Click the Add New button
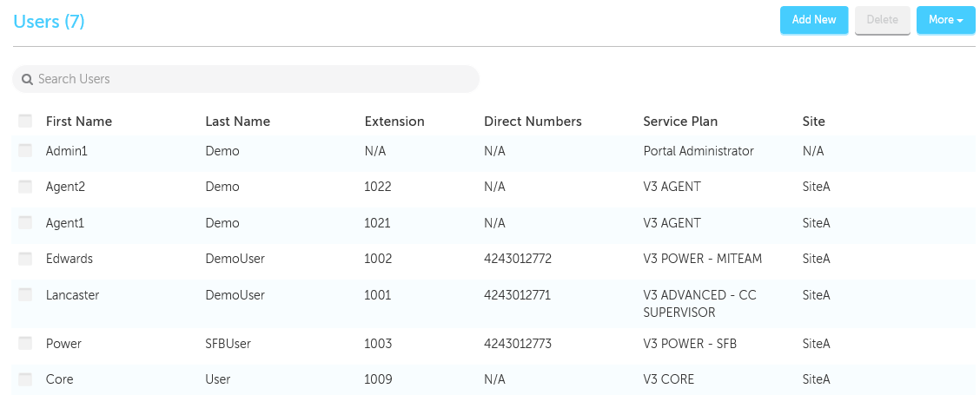980x395 pixels. click(x=814, y=20)
